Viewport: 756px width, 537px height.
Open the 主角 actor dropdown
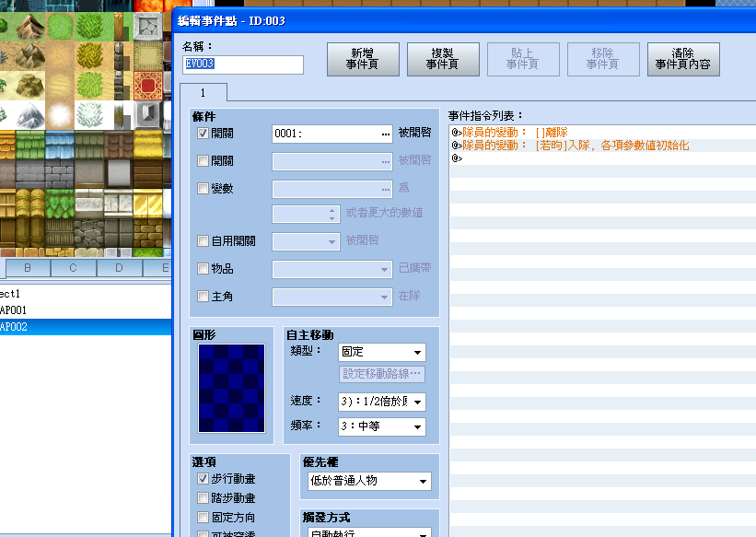(x=332, y=297)
